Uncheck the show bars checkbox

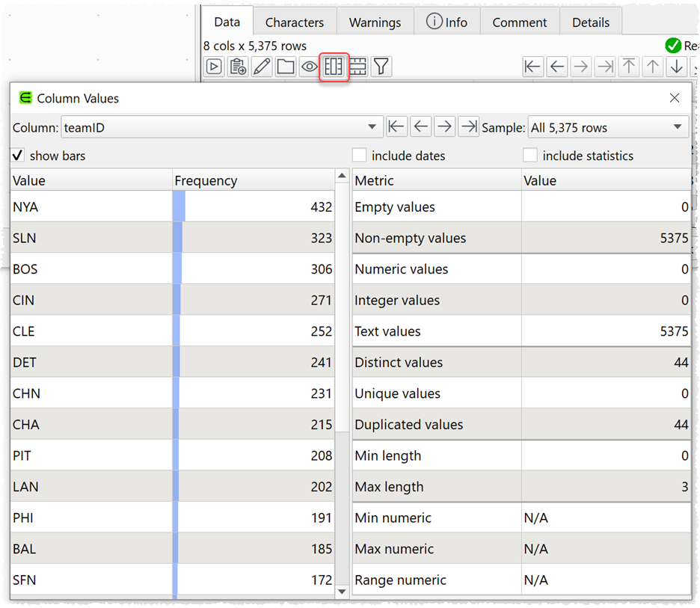pos(18,156)
